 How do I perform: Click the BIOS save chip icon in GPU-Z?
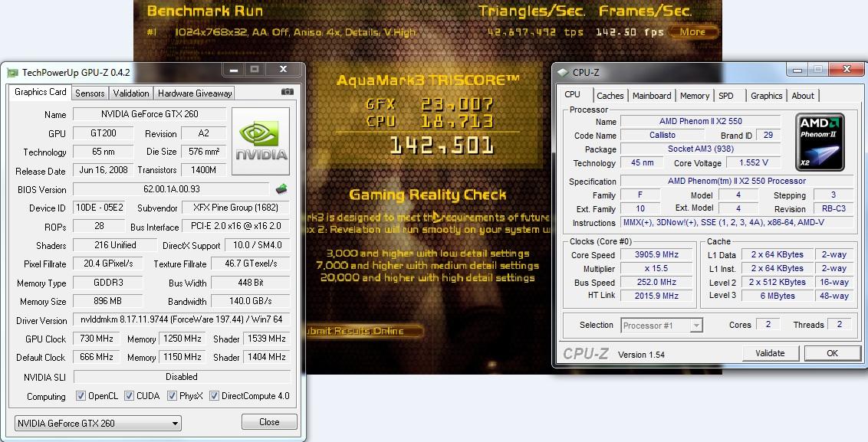(x=281, y=189)
